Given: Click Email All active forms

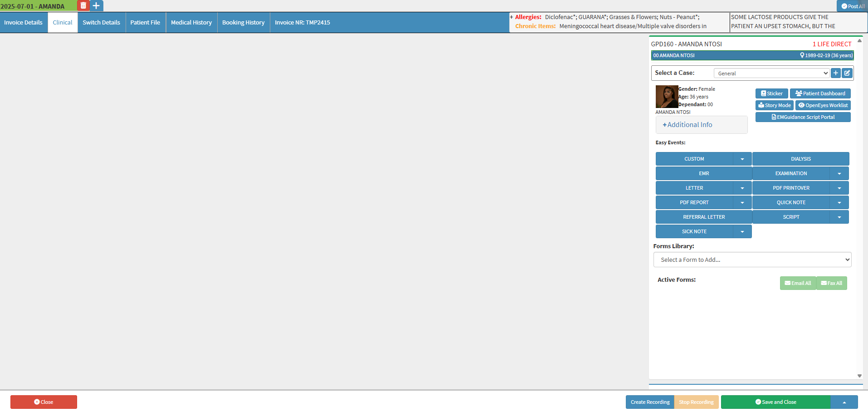Looking at the screenshot, I should pyautogui.click(x=798, y=283).
